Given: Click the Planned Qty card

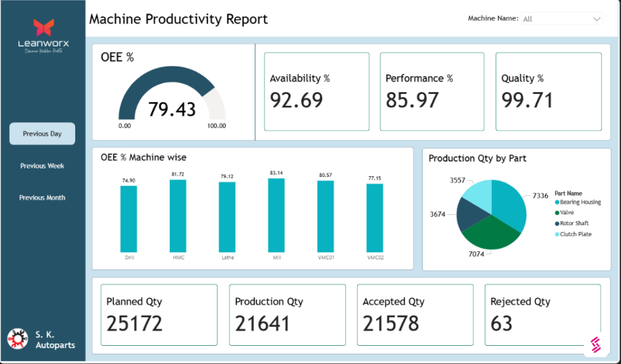Looking at the screenshot, I should [x=159, y=315].
